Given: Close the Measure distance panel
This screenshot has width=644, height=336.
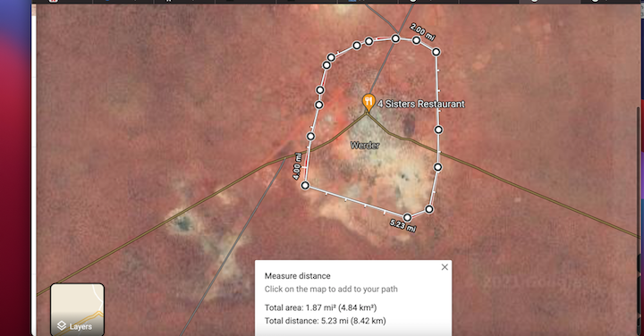Looking at the screenshot, I should point(445,267).
